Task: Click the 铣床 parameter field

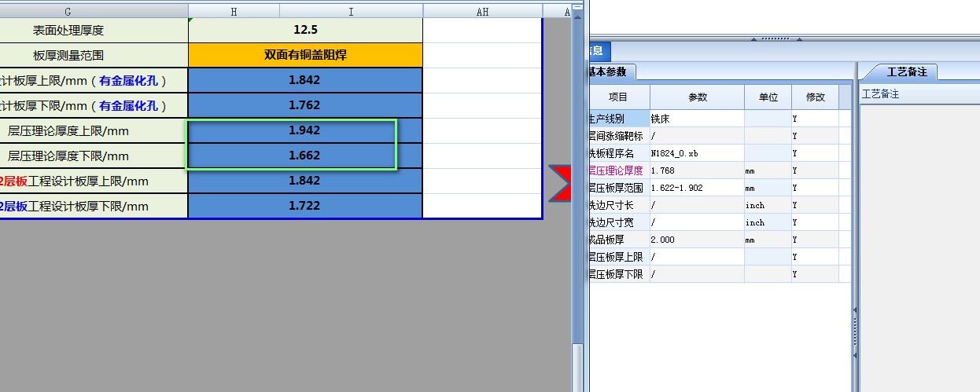Action: 697,119
